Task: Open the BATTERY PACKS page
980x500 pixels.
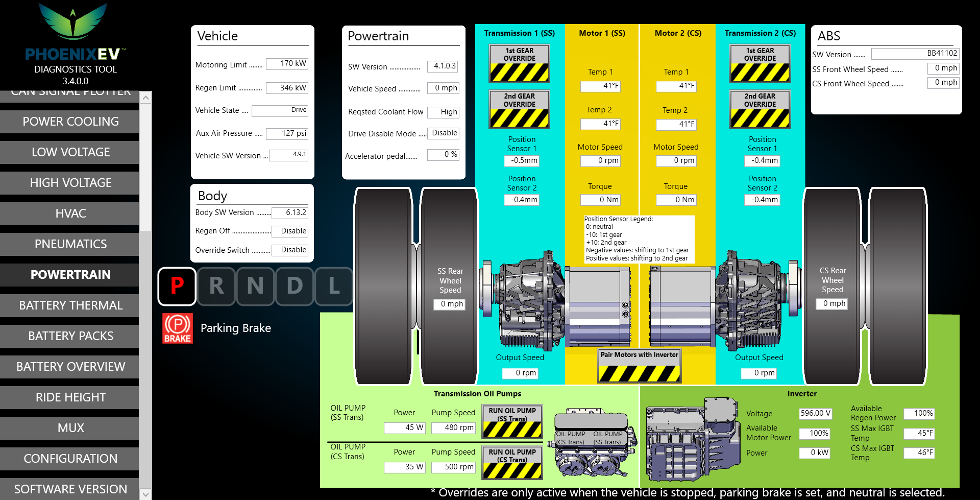Action: click(70, 336)
